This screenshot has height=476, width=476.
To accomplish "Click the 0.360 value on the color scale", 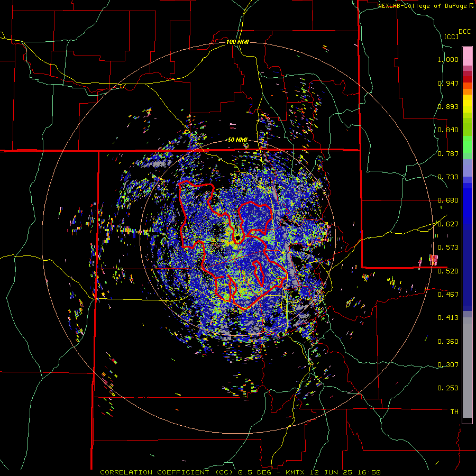I will tap(448, 342).
